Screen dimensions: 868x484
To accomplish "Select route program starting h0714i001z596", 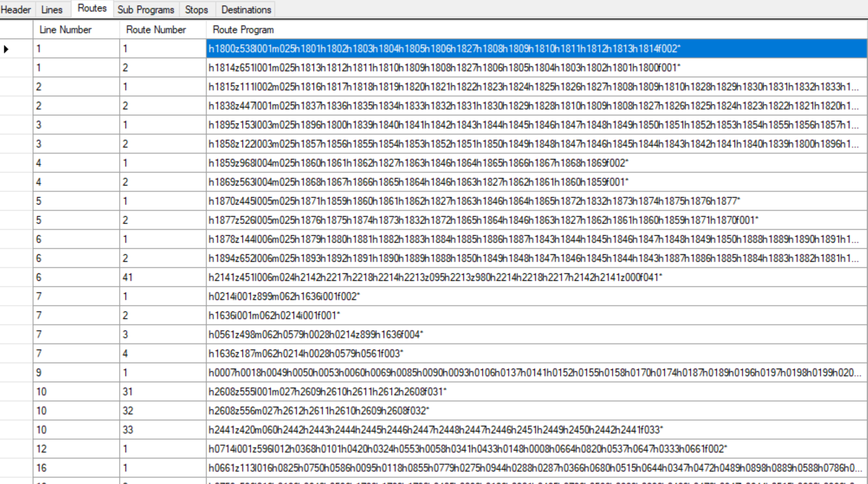I will click(537, 449).
